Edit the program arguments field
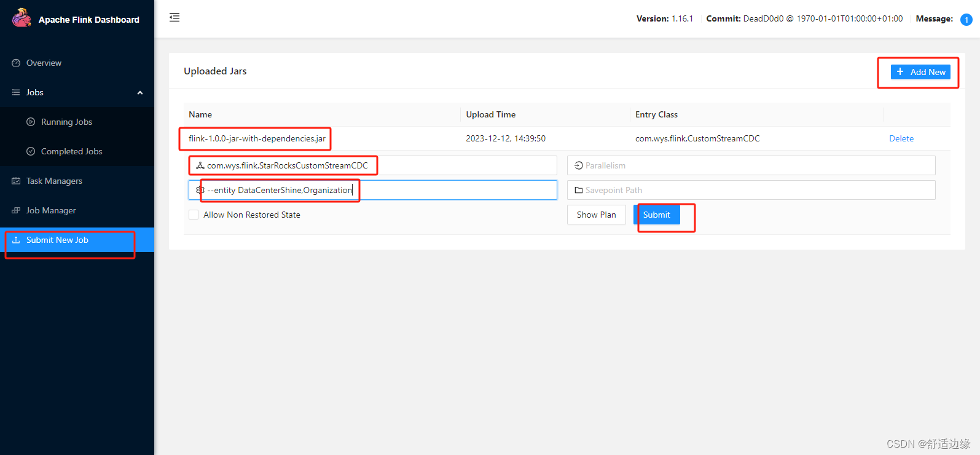Image resolution: width=980 pixels, height=455 pixels. [373, 190]
